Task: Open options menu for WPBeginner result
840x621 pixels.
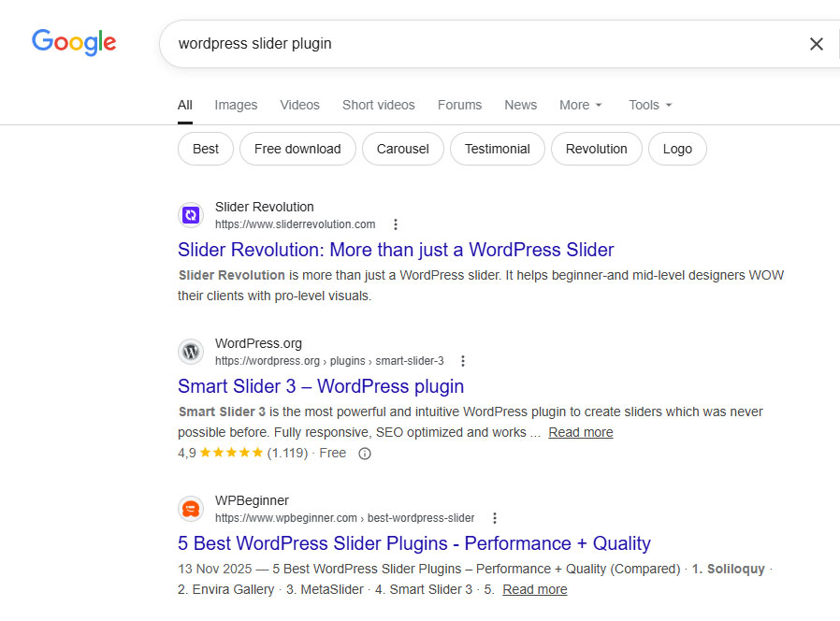Action: click(x=495, y=518)
